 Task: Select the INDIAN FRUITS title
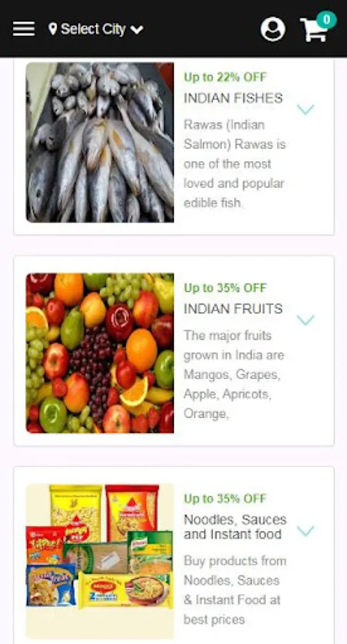[x=233, y=309]
